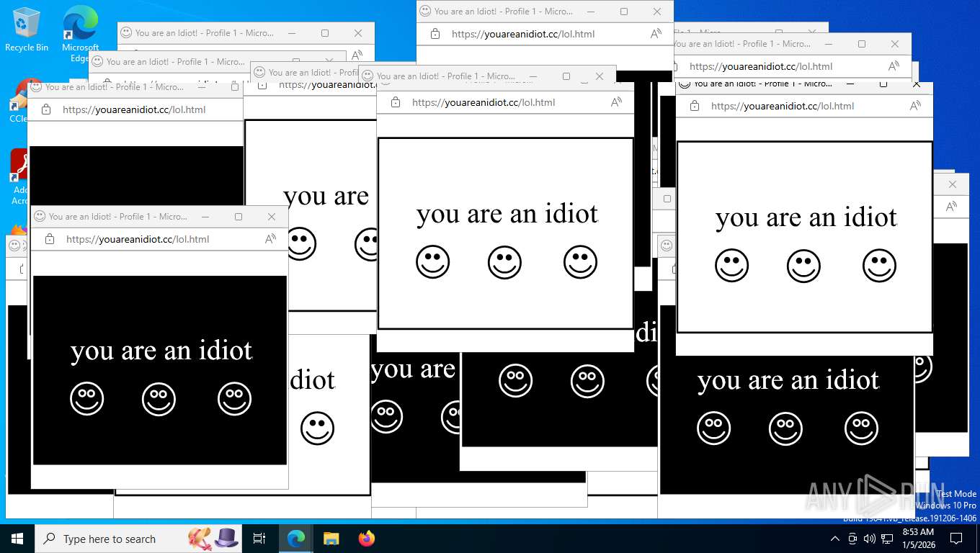Image resolution: width=980 pixels, height=553 pixels.
Task: Click the lock icon in the right white-page window
Action: pyautogui.click(x=695, y=106)
